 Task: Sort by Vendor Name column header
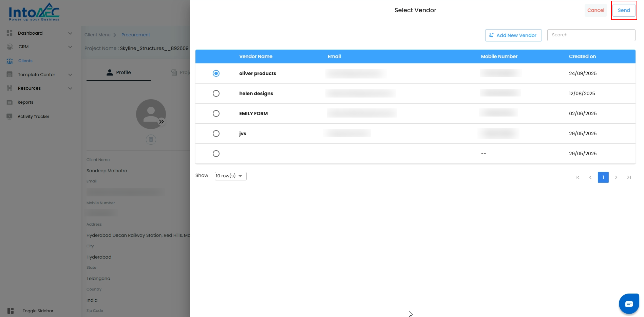(256, 56)
